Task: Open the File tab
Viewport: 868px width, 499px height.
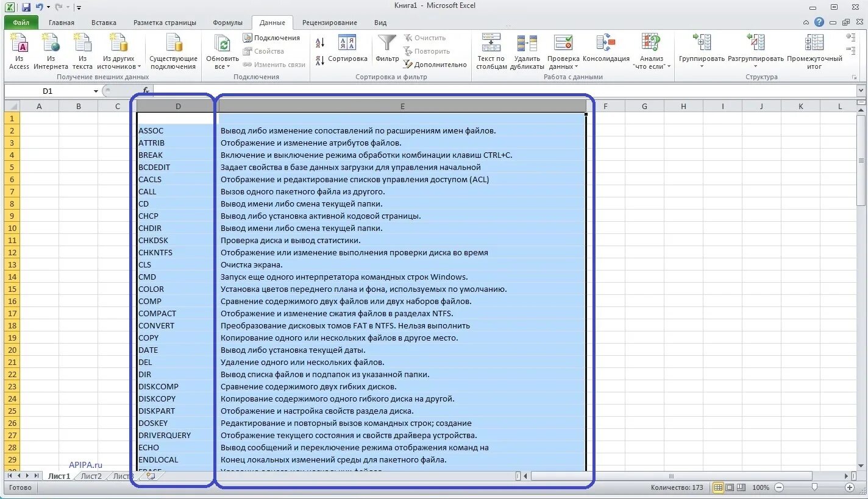Action: [21, 23]
